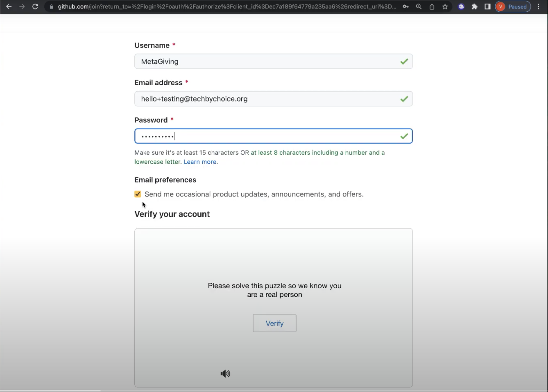
Task: Open the purple ghost extension icon
Action: click(x=461, y=6)
